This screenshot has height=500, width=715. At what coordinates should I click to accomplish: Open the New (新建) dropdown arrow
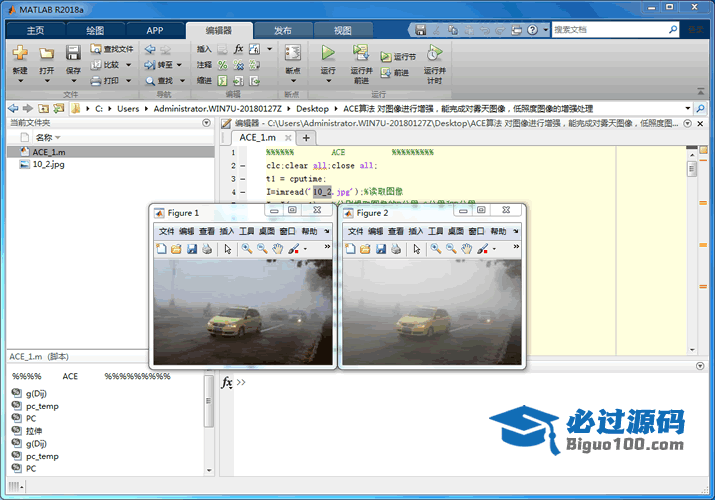[x=20, y=83]
